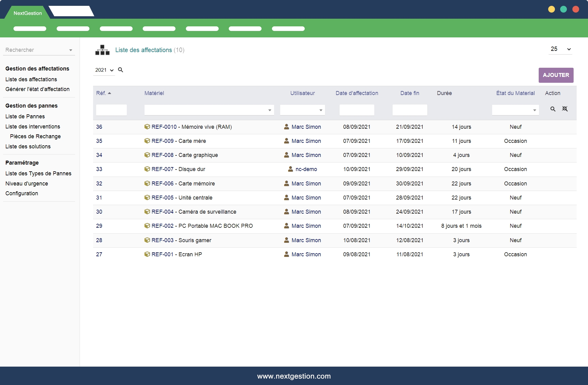The image size is (588, 385).
Task: Click the search icon next to year 2021
Action: pyautogui.click(x=121, y=70)
